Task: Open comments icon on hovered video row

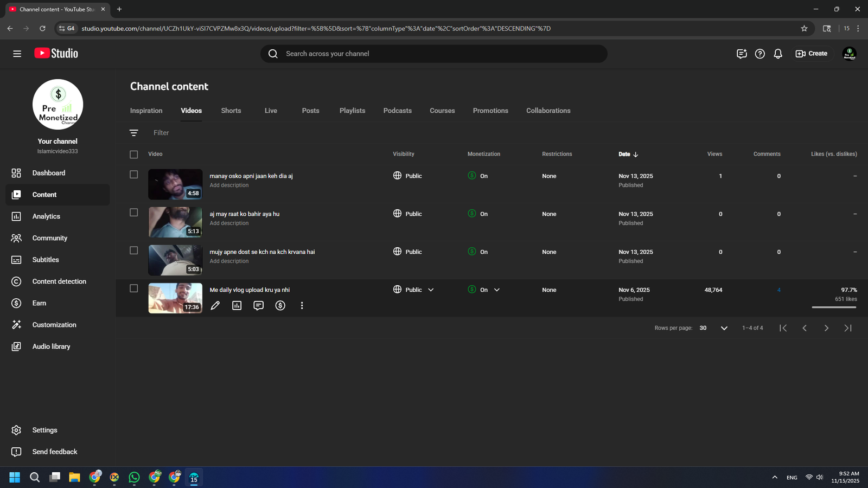Action: pos(259,306)
